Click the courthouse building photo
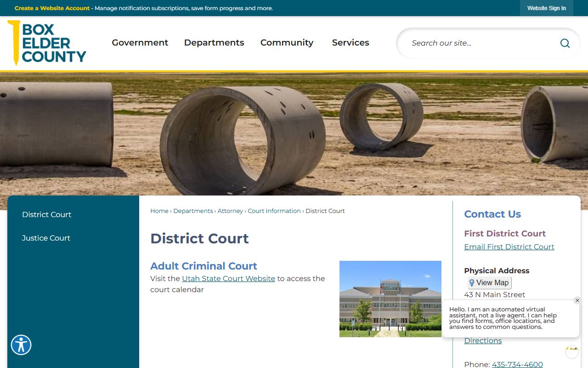Image resolution: width=588 pixels, height=368 pixels. pos(390,299)
